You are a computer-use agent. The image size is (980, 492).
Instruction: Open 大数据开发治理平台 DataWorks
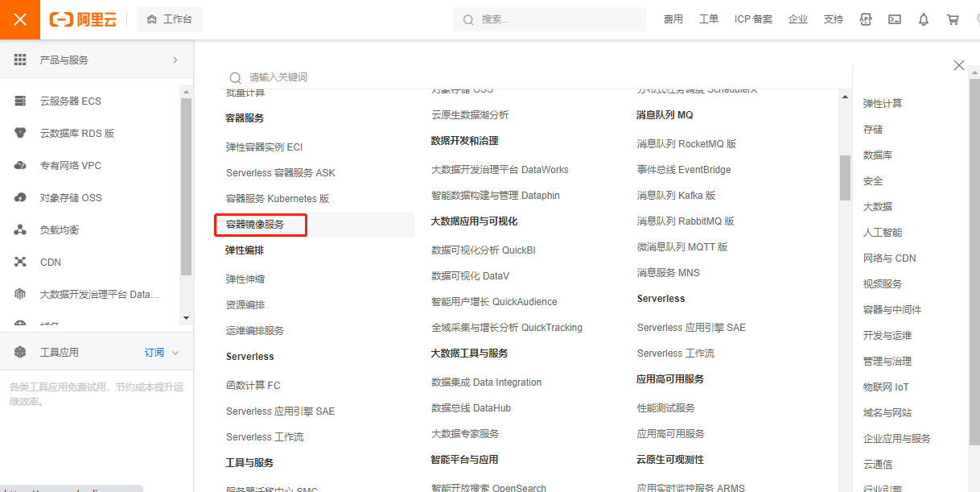500,169
